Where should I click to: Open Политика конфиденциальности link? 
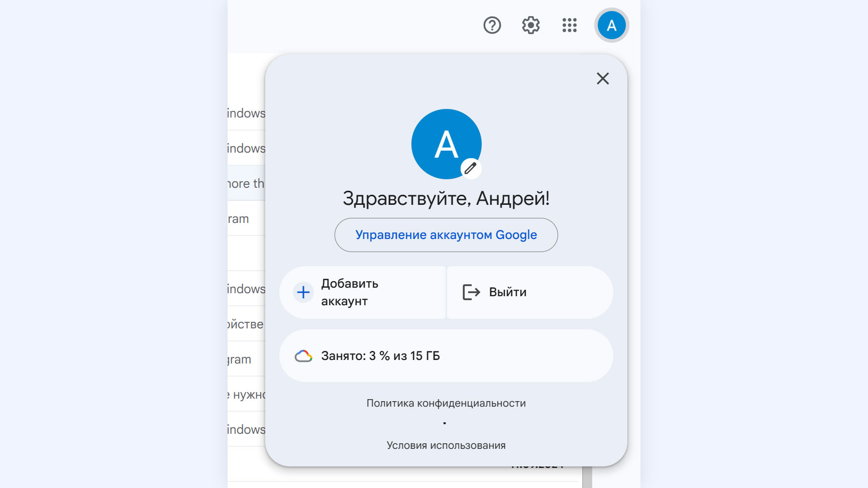[446, 403]
